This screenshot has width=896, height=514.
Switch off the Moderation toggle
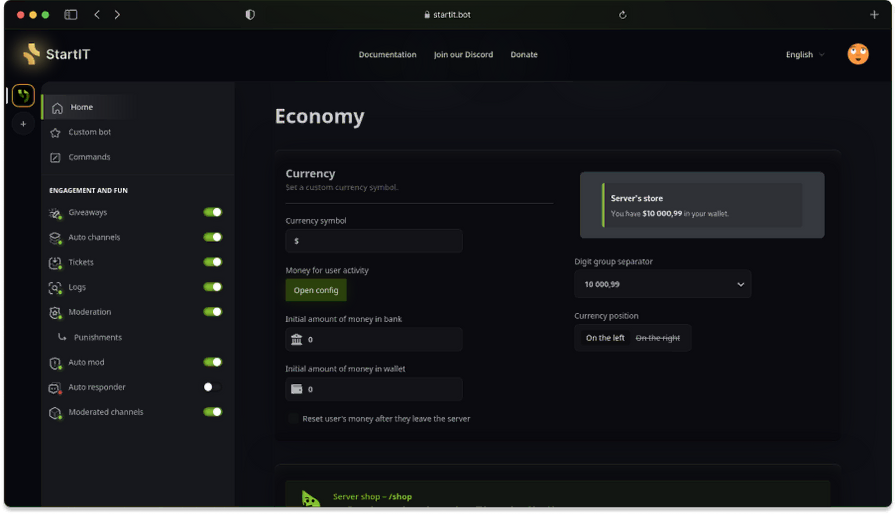[213, 312]
